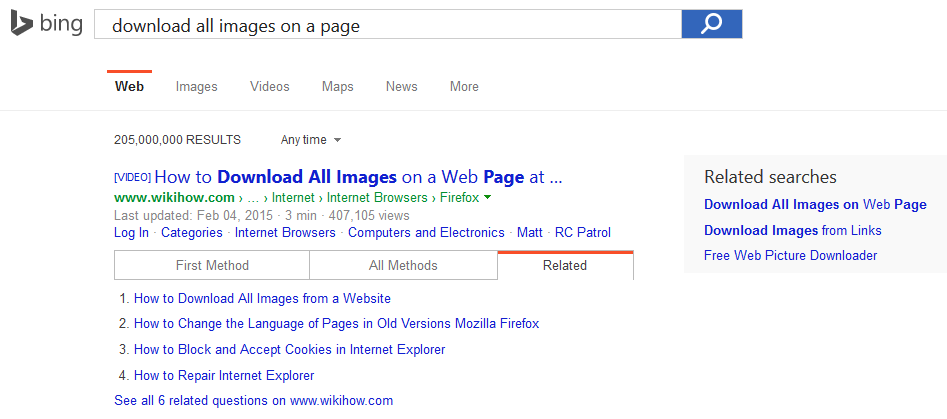This screenshot has height=419, width=947.
Task: Open related search Free Web Picture Downloader
Action: pyautogui.click(x=790, y=256)
